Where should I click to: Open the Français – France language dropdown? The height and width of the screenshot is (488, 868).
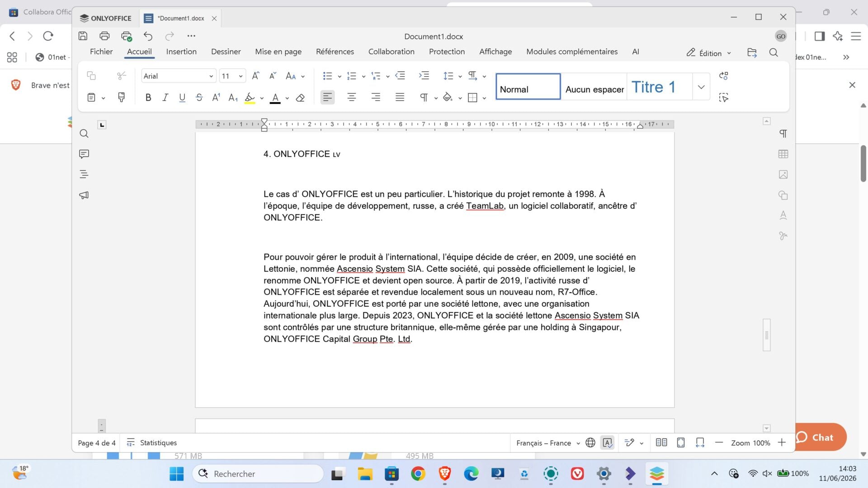pyautogui.click(x=548, y=443)
